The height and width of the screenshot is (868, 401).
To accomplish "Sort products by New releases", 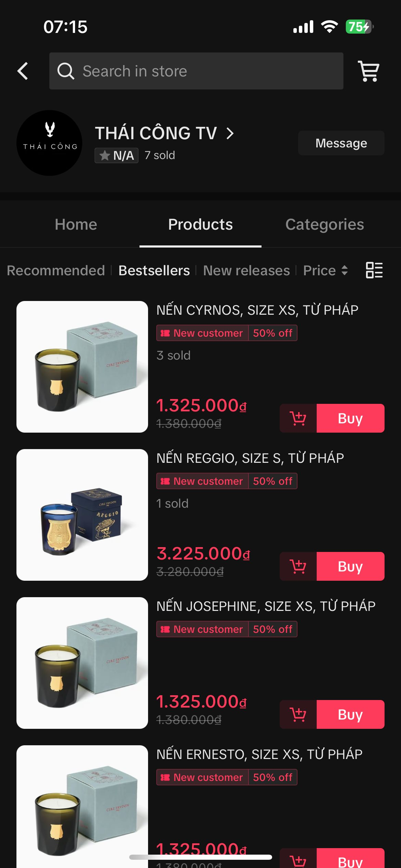I will (x=246, y=270).
